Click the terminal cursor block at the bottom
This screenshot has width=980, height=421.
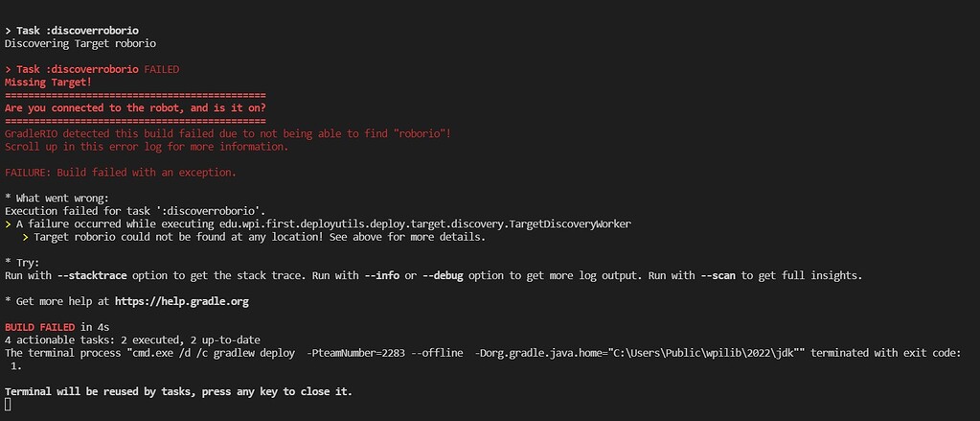[8, 405]
